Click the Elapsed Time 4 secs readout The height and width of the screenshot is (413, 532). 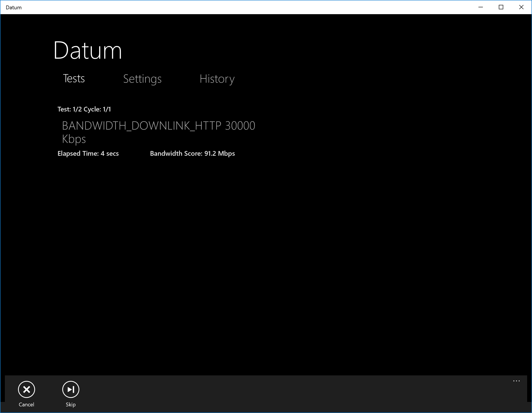tap(88, 154)
